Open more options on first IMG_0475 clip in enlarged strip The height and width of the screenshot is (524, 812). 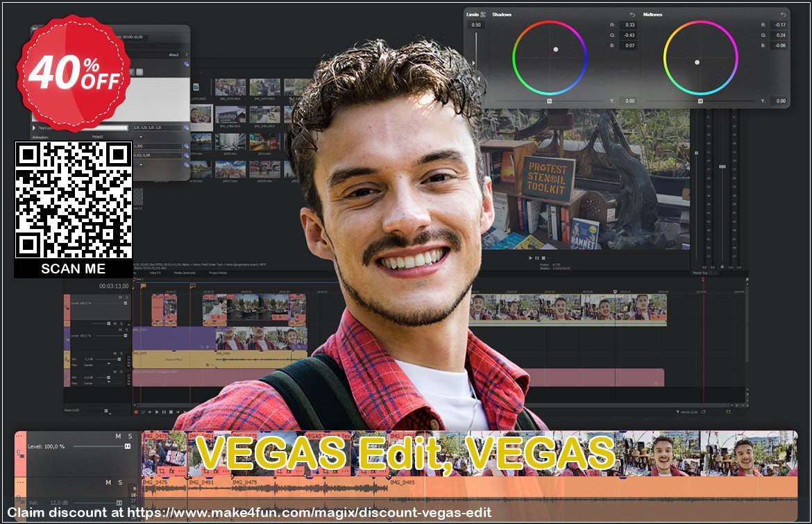[183, 471]
